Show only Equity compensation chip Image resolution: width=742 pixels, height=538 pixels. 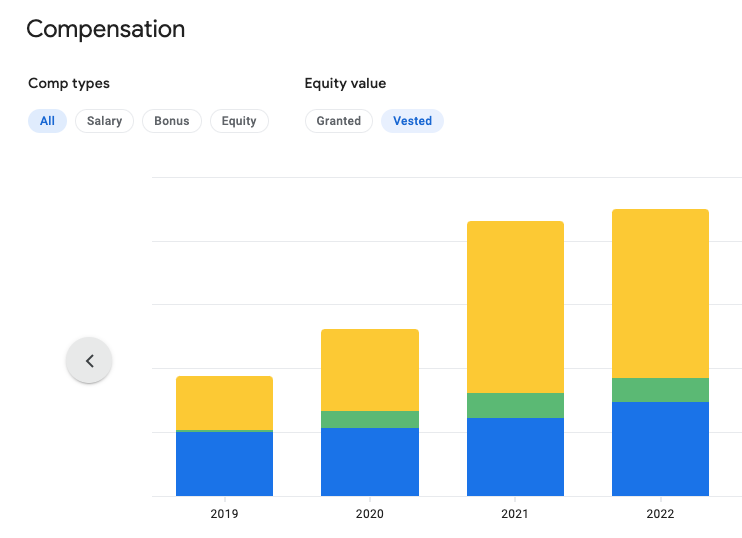239,121
